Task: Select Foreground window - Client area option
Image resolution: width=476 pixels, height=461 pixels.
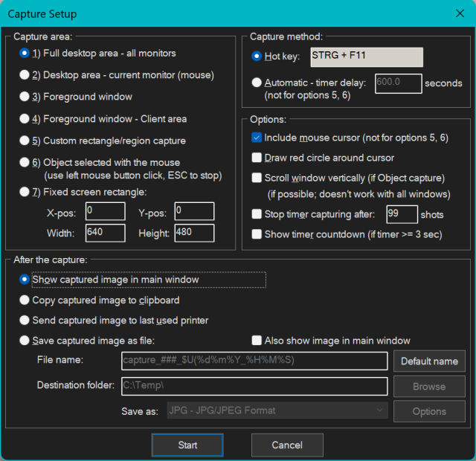Action: point(25,119)
